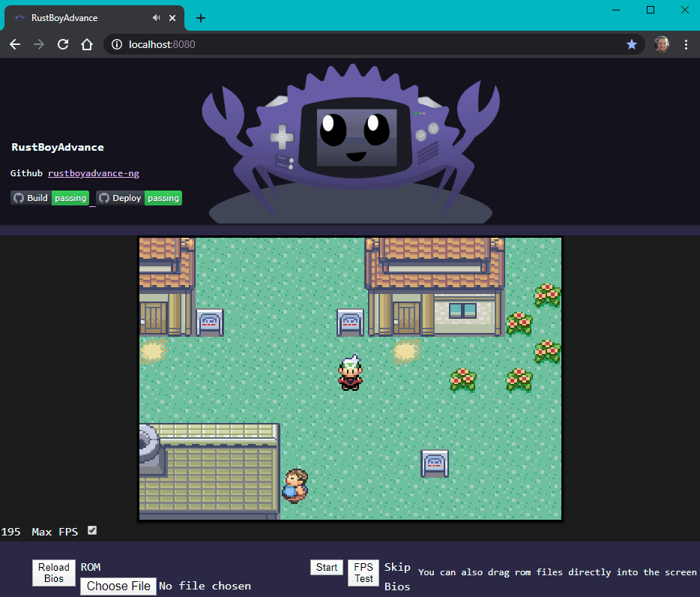700x597 pixels.
Task: Click the Reload Bios button
Action: coord(54,573)
